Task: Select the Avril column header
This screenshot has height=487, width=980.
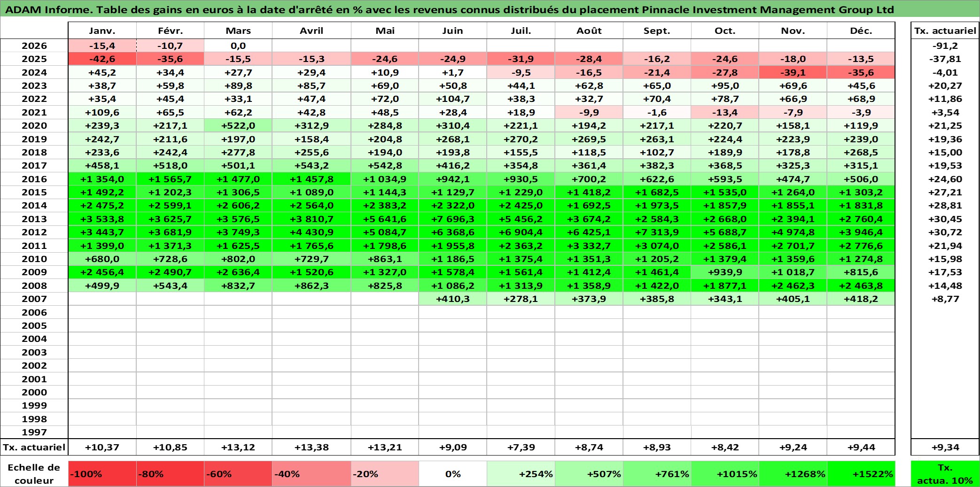Action: (x=311, y=31)
